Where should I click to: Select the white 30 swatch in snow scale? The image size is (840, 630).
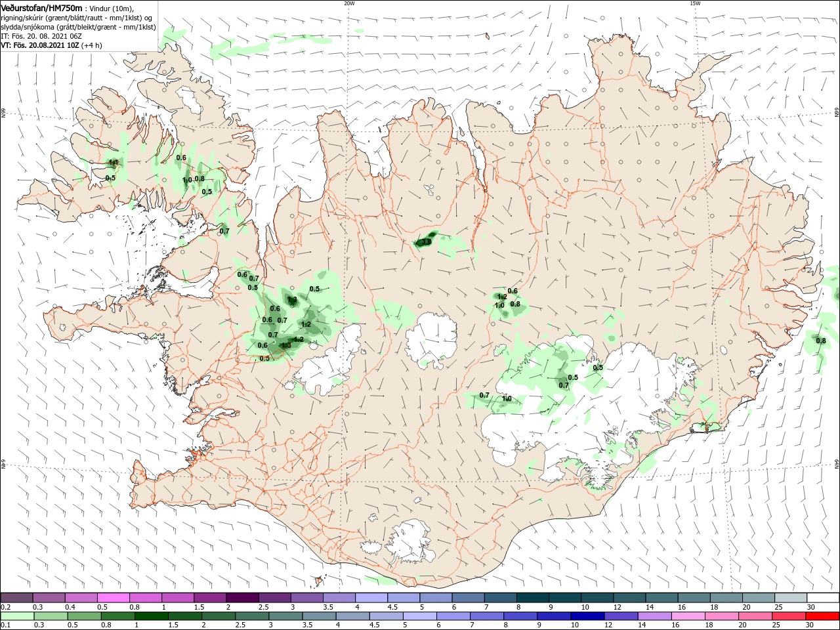pyautogui.click(x=823, y=598)
